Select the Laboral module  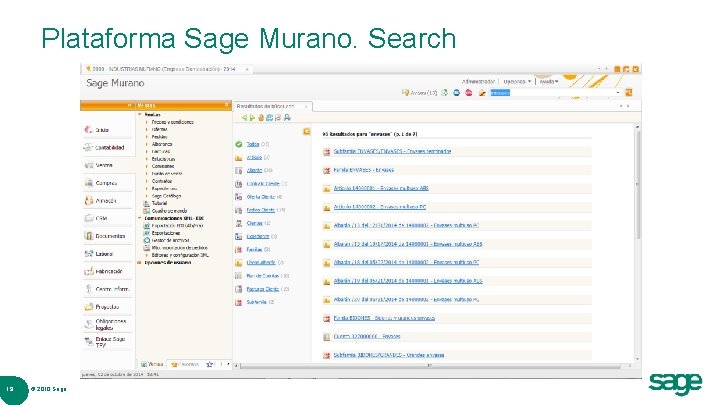pyautogui.click(x=99, y=253)
